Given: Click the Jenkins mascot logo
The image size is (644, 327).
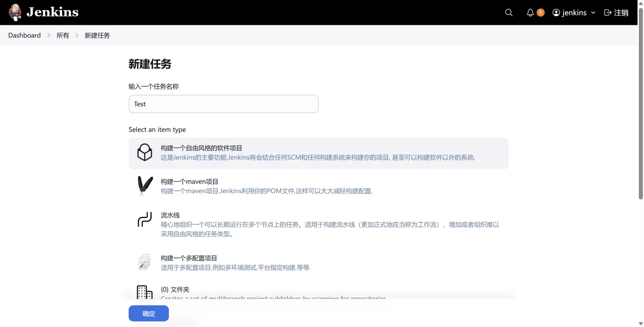Looking at the screenshot, I should tap(15, 12).
